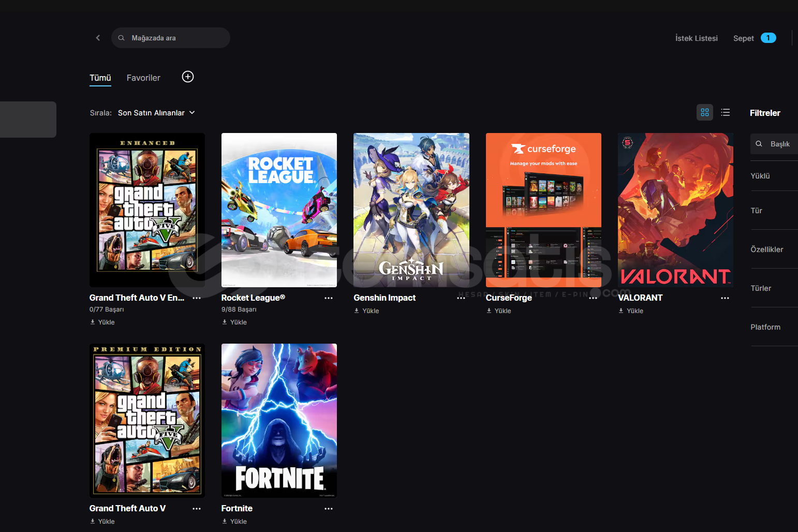Open the Grand Theft Auto V Premium Edition cover

coord(147,421)
